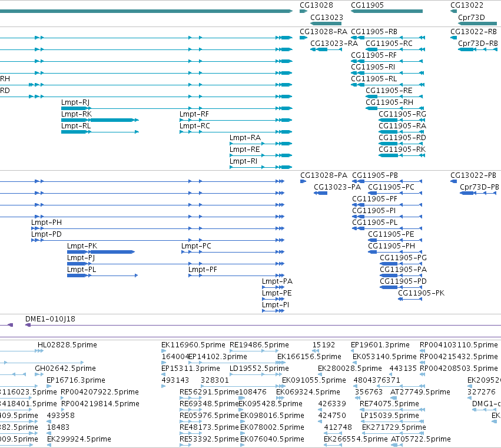Click the CG13022 gene label
501x448 pixels.
[x=467, y=5]
